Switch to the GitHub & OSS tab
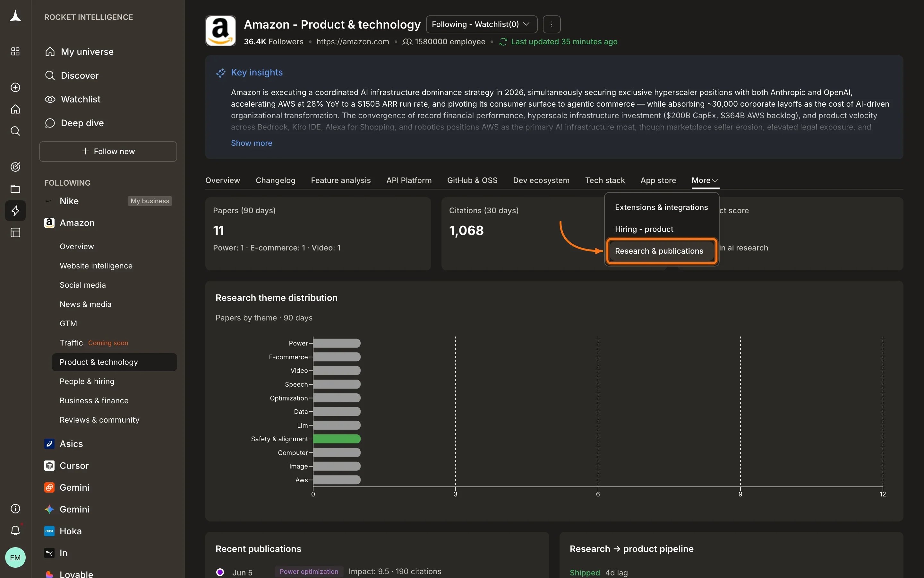This screenshot has width=924, height=578. tap(472, 180)
